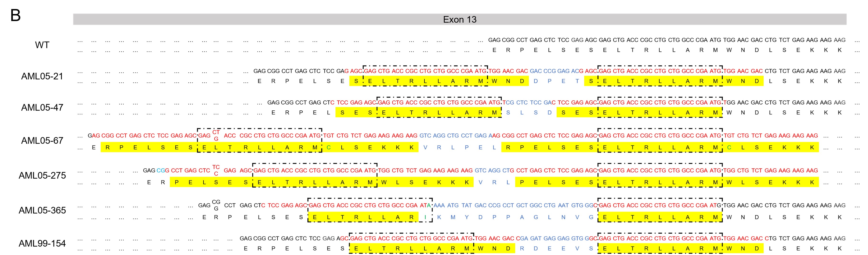Click the blue TCG codon in AML05-47
This screenshot has width=868, height=255.
508,103
